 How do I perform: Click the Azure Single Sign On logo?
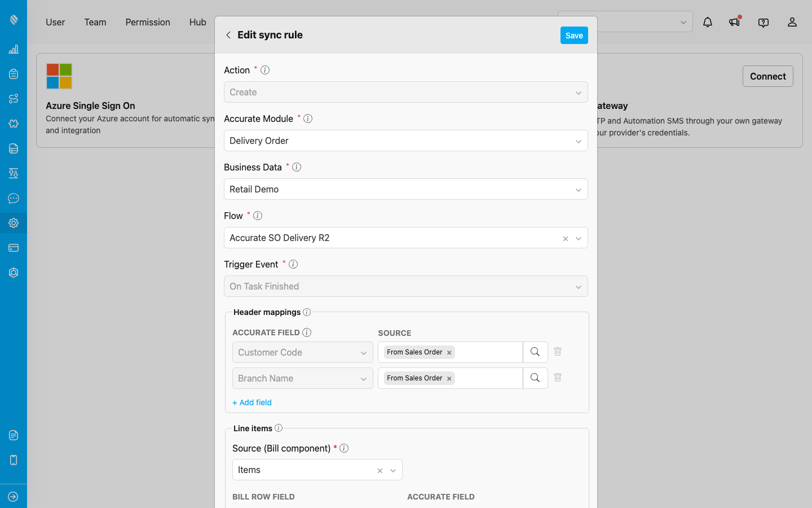(59, 76)
